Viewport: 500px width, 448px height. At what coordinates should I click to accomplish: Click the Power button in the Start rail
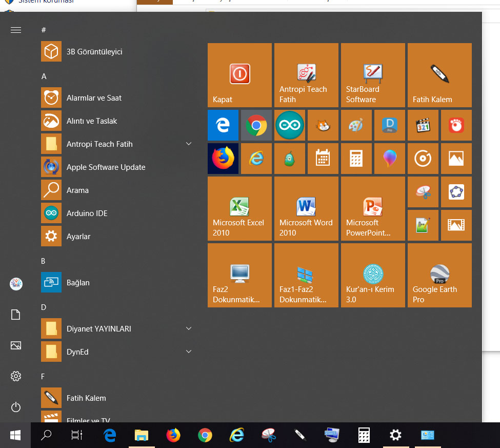[x=16, y=407]
